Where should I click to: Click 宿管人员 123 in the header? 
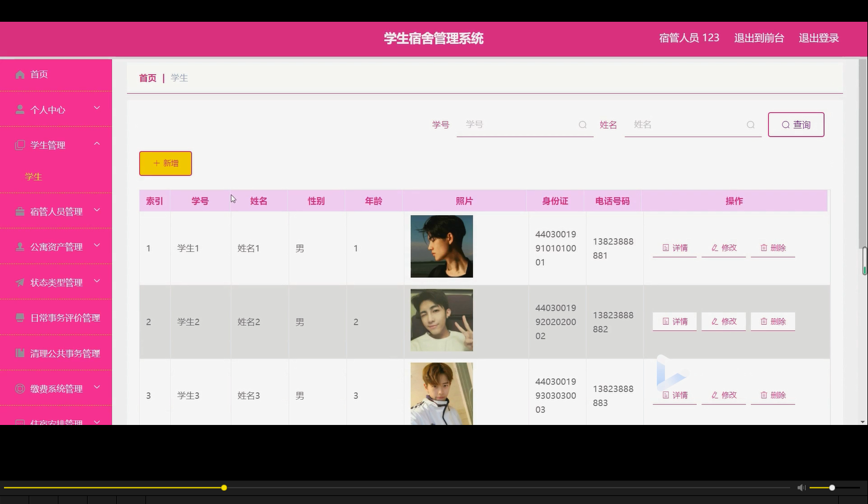(689, 38)
